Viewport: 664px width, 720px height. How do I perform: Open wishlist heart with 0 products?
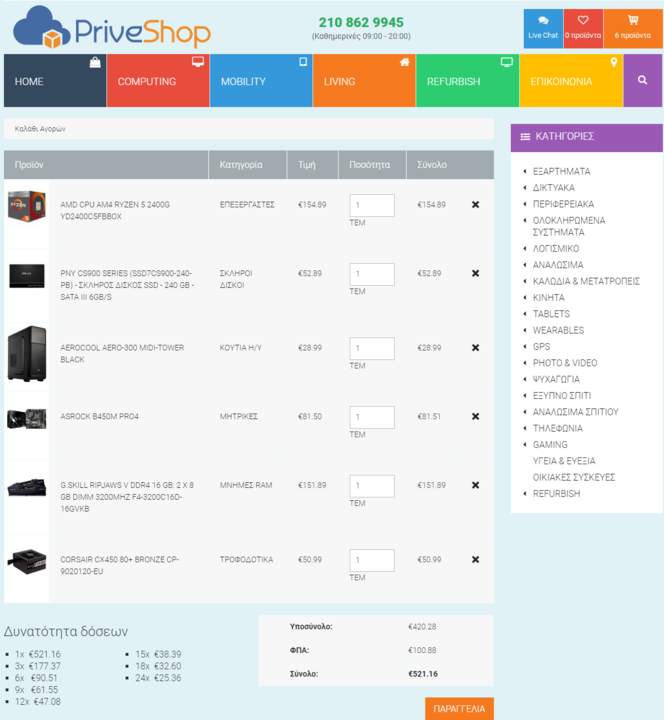click(x=583, y=28)
